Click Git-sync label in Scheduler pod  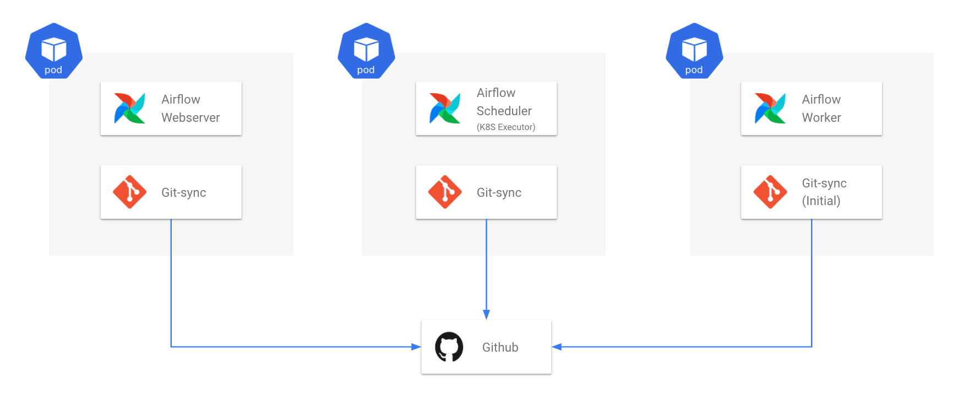499,192
